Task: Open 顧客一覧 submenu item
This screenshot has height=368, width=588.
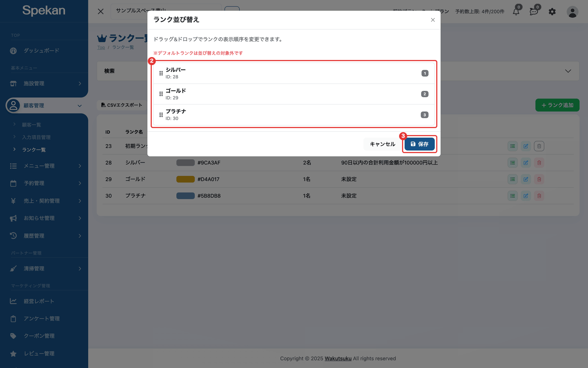Action: pyautogui.click(x=32, y=125)
